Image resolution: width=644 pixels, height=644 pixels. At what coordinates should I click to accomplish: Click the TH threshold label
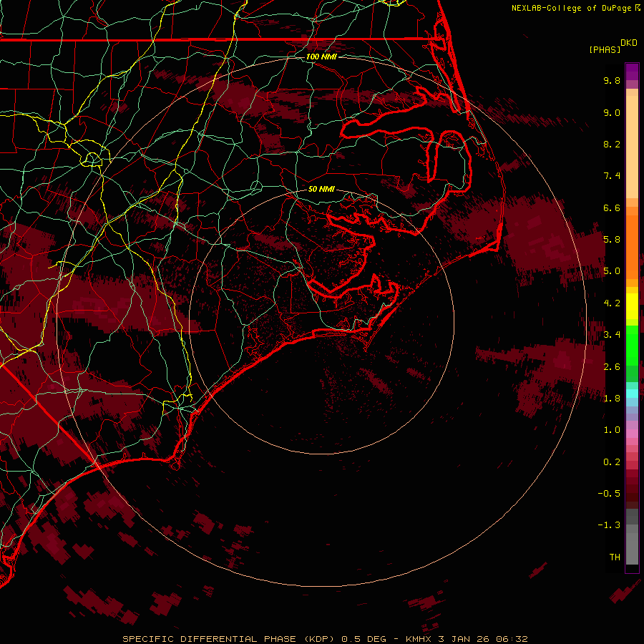(615, 557)
